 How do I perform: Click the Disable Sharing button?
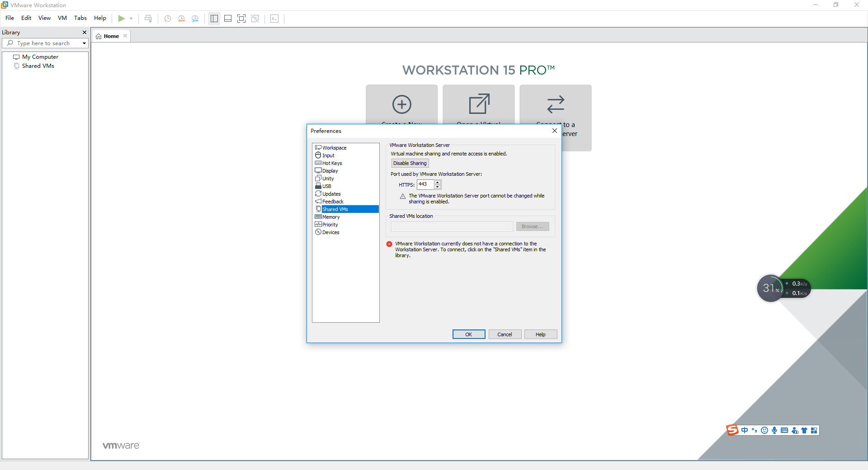tap(410, 163)
